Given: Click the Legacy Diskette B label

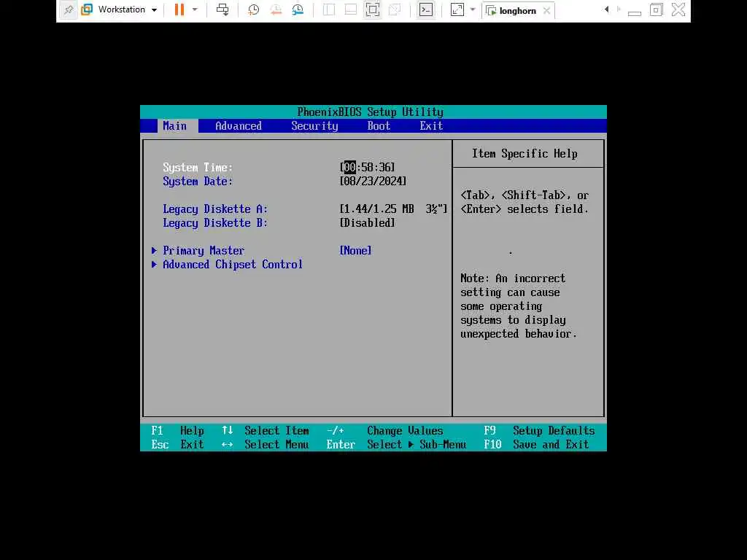Looking at the screenshot, I should (215, 222).
